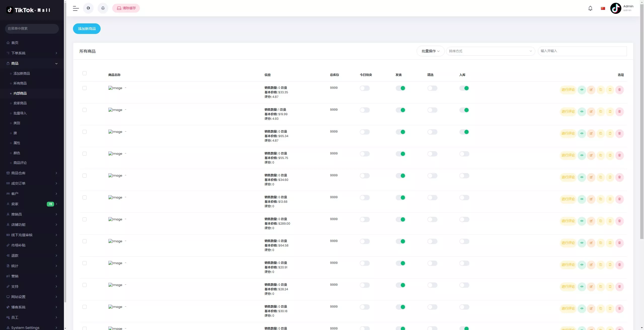Collapse sidebar with hamburger menu icon
The image size is (644, 330).
pos(76,8)
